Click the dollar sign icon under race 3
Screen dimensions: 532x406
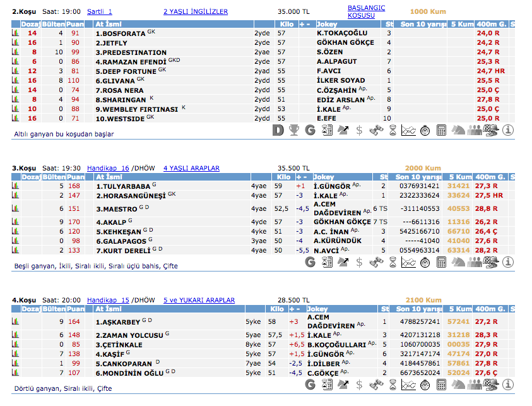pos(360,261)
